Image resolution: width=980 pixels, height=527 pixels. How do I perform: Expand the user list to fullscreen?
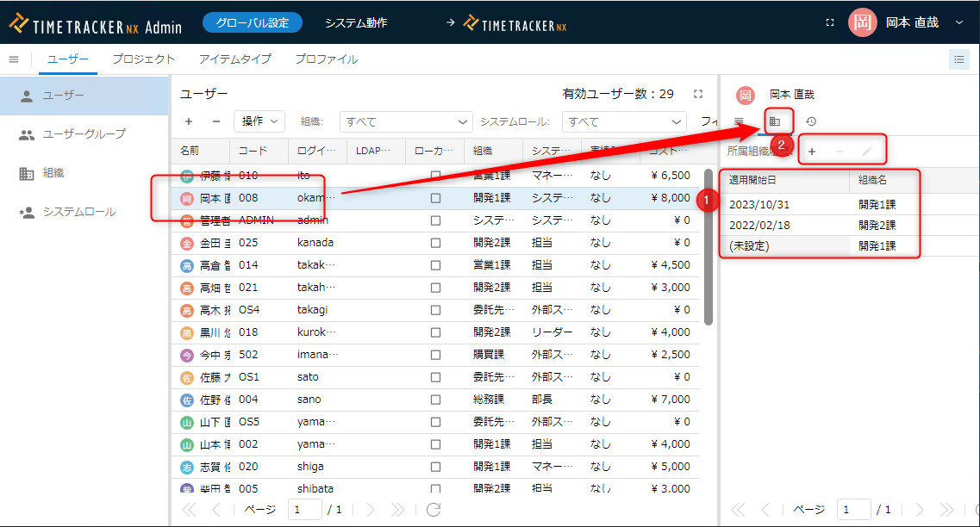[698, 94]
